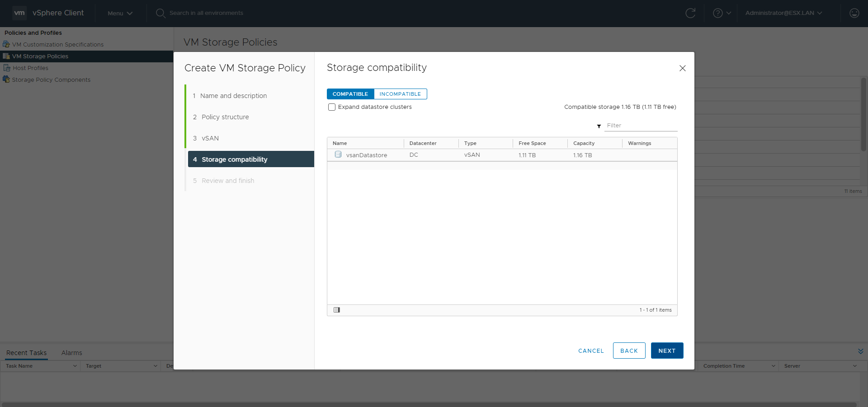Image resolution: width=868 pixels, height=407 pixels.
Task: Open the help question mark icon
Action: pyautogui.click(x=717, y=13)
